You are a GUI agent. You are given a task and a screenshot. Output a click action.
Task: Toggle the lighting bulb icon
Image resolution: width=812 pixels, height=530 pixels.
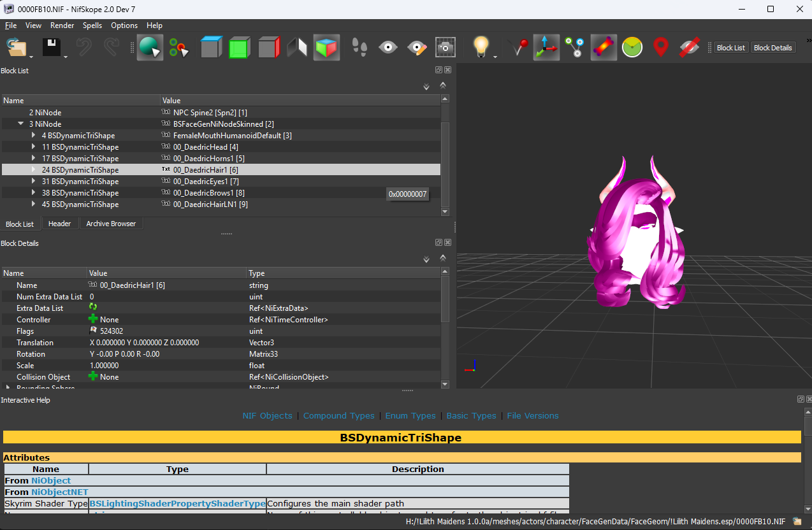(481, 47)
